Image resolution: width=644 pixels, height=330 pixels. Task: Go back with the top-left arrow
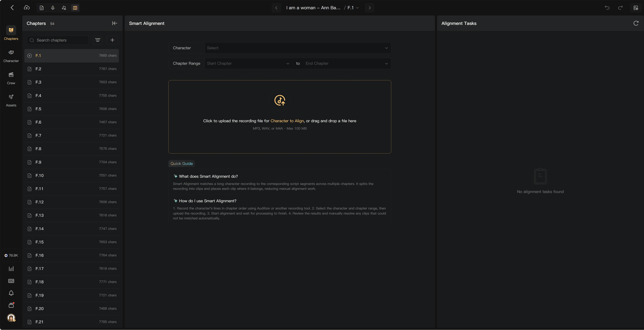pos(12,8)
